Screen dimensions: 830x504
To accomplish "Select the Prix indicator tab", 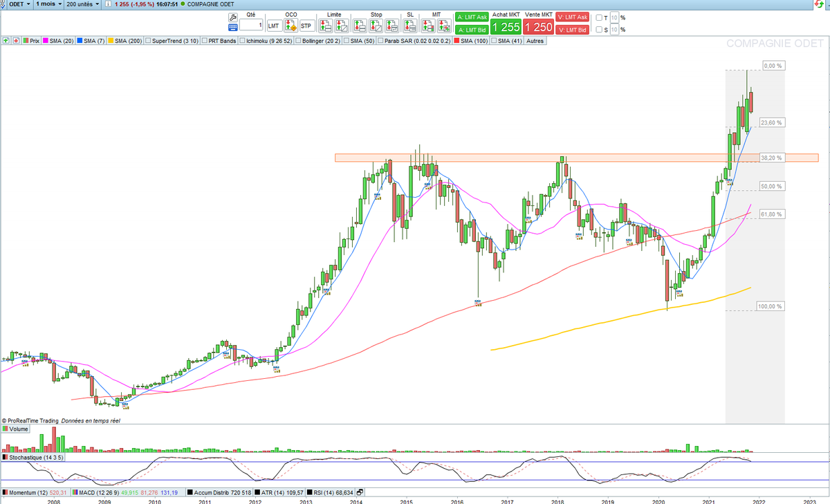I will point(31,41).
